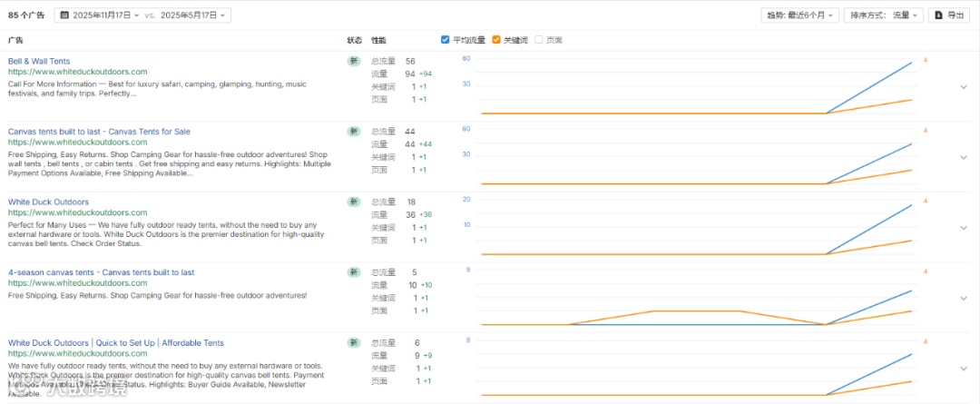980x404 pixels.
Task: Toggle the 平均流量 checkbox
Action: [x=445, y=40]
